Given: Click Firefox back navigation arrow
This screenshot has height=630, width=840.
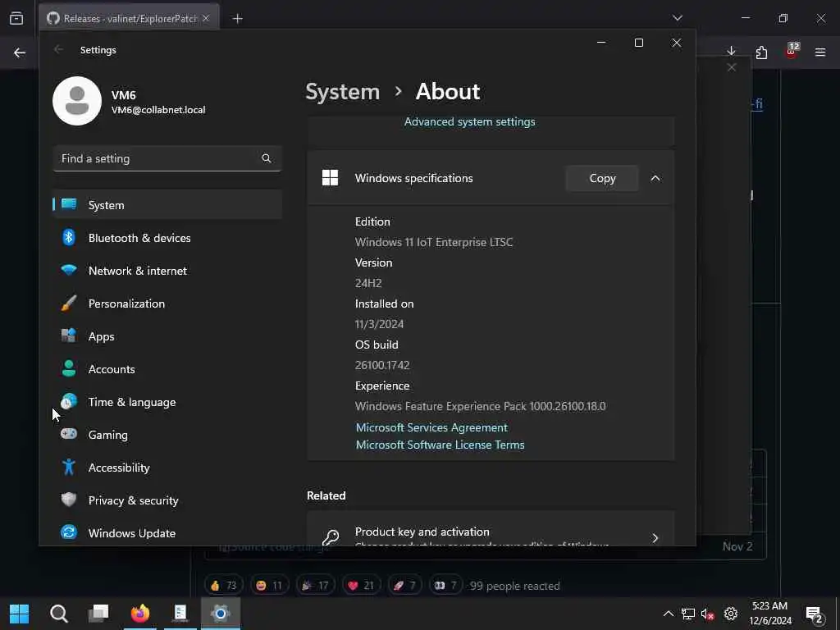Looking at the screenshot, I should [x=20, y=52].
